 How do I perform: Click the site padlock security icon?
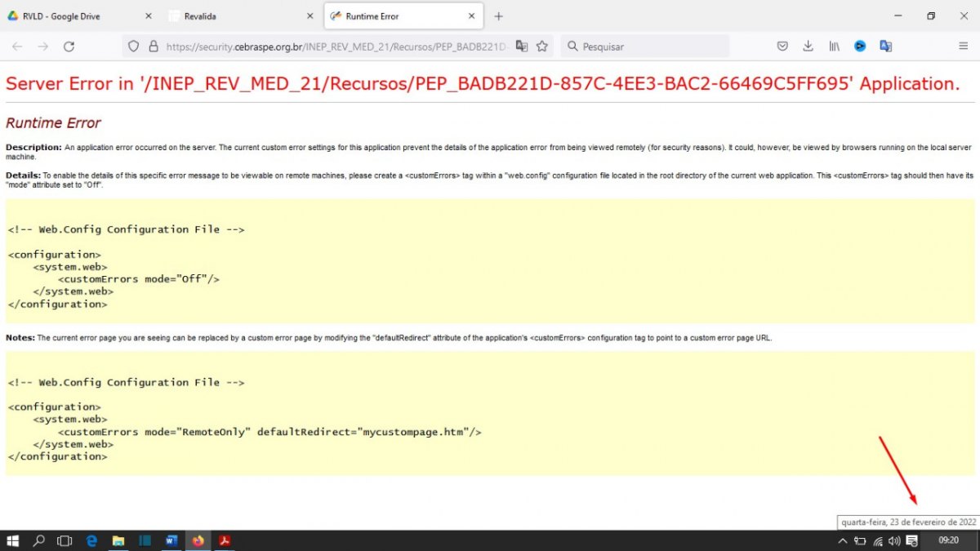point(153,47)
